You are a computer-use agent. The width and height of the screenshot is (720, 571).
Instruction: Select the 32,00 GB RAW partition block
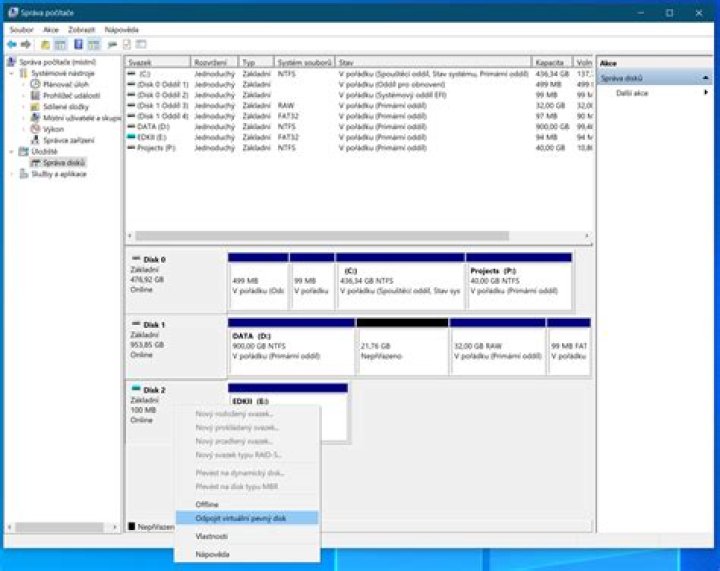point(498,347)
